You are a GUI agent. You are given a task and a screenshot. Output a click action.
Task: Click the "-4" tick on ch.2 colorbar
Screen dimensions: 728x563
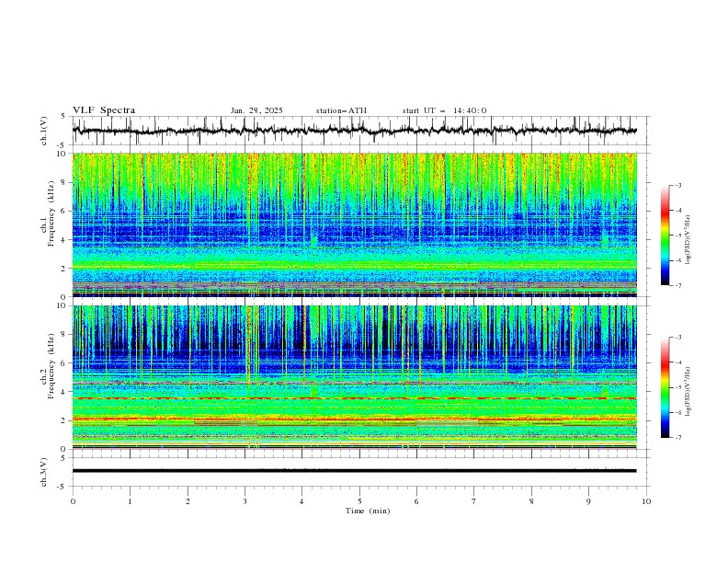pos(678,362)
